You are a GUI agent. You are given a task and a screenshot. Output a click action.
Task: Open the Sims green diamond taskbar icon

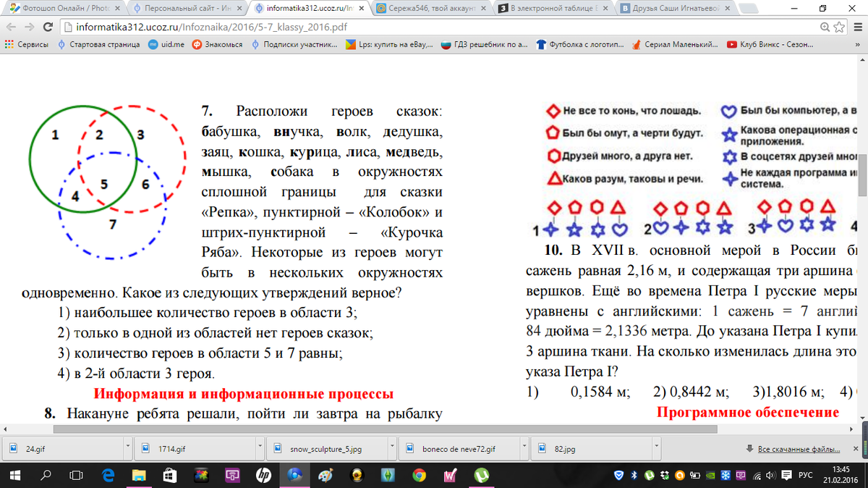[x=388, y=475]
